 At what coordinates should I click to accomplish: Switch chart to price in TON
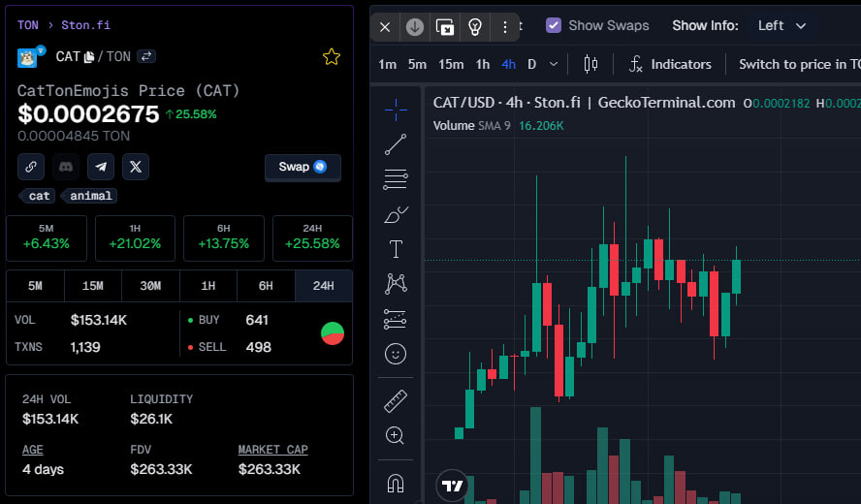(799, 64)
